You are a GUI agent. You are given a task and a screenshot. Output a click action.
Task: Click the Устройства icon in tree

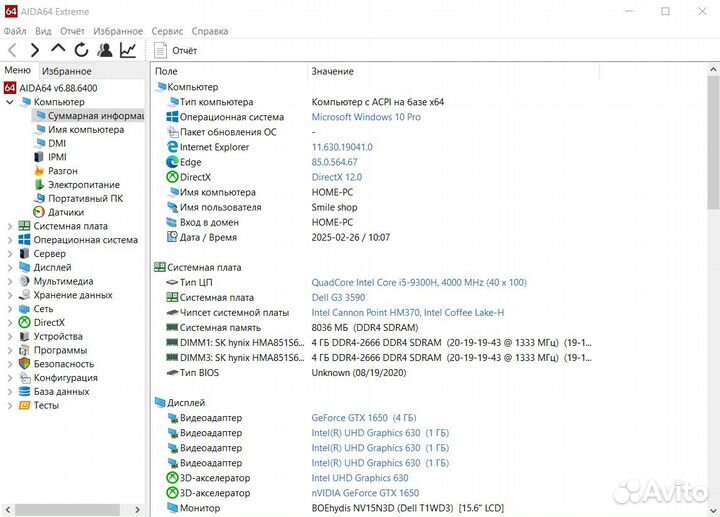click(24, 336)
